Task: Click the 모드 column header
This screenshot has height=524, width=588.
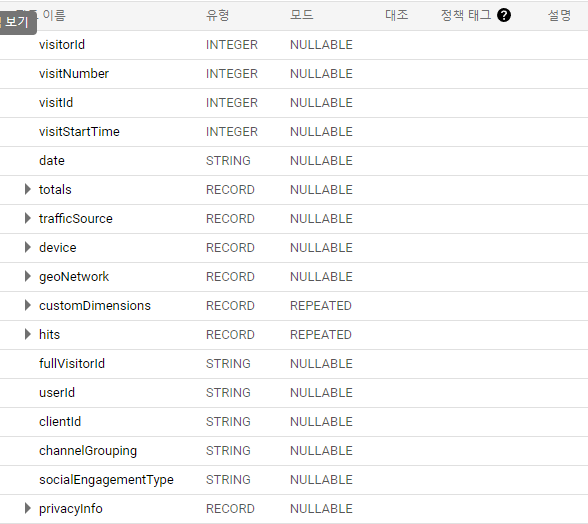Action: point(302,15)
